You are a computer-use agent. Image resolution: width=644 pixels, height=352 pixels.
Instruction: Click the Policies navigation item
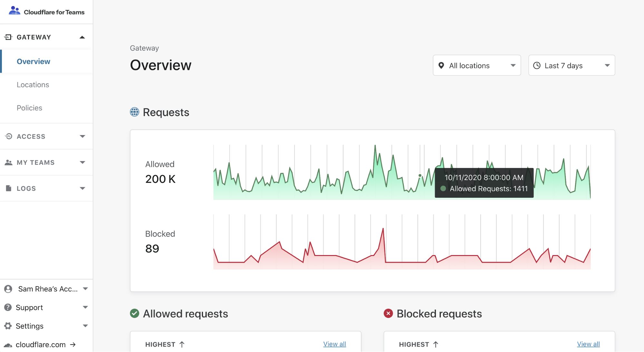[x=29, y=108]
